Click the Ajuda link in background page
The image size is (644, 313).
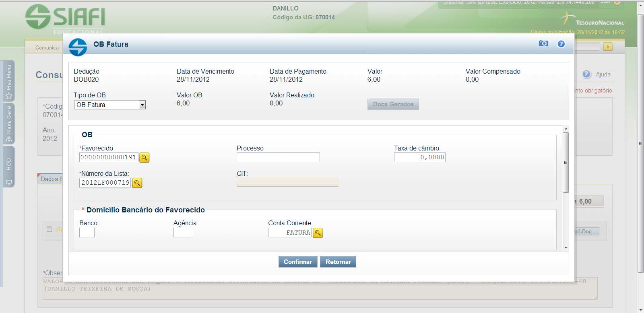tap(603, 74)
